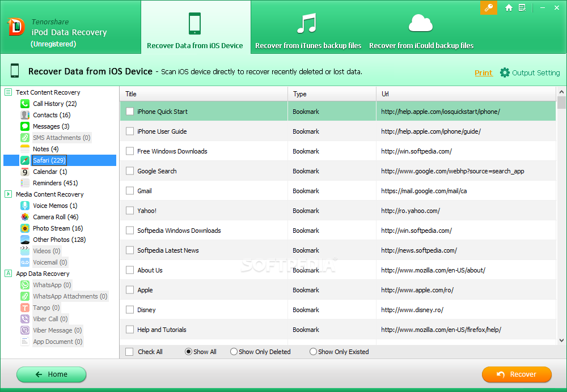Click the Camera Roll icon
Image resolution: width=567 pixels, height=392 pixels.
[x=25, y=217]
